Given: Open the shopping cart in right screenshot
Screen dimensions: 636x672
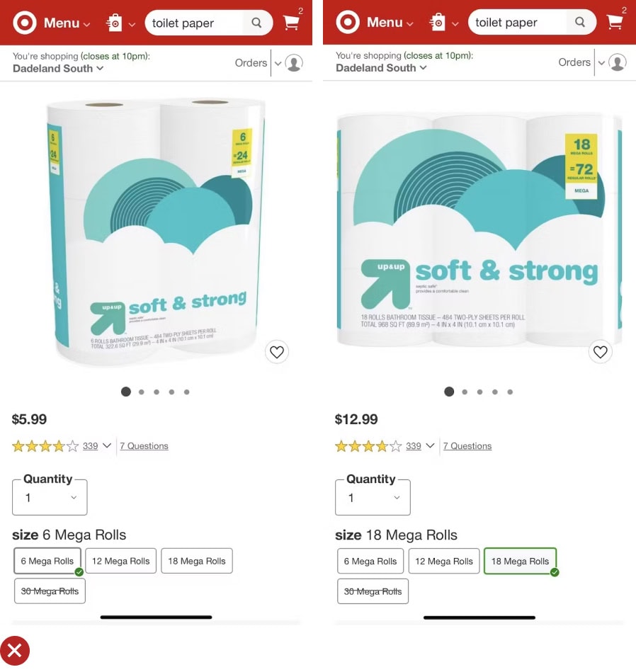Looking at the screenshot, I should pos(615,22).
